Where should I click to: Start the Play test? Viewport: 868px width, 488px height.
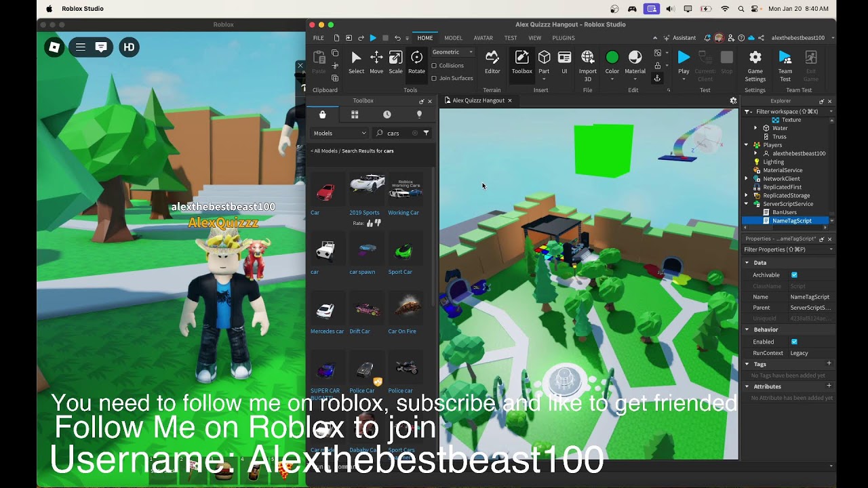pyautogui.click(x=684, y=62)
